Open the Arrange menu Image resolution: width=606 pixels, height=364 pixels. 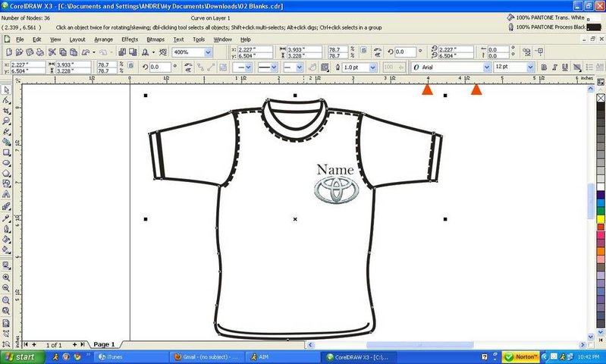pyautogui.click(x=104, y=39)
